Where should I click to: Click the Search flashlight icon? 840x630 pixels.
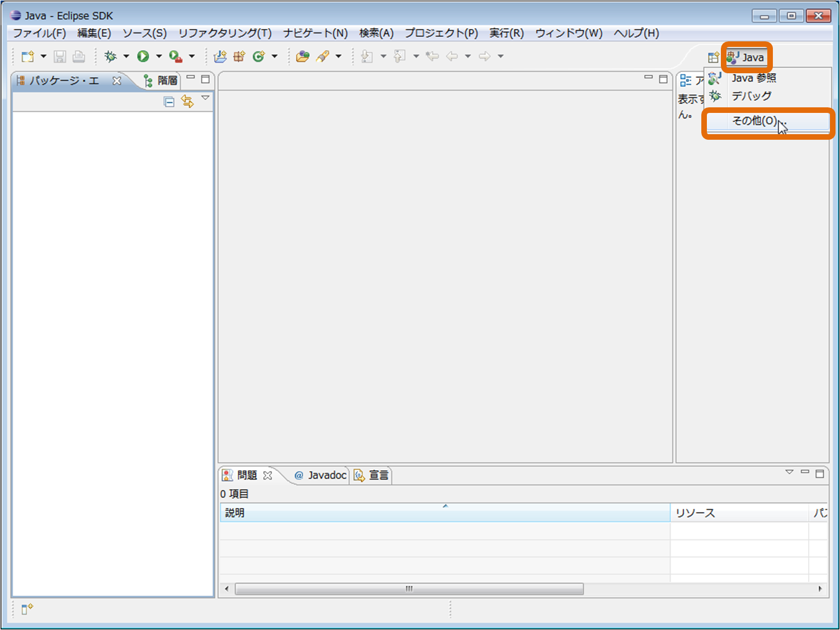pos(323,56)
